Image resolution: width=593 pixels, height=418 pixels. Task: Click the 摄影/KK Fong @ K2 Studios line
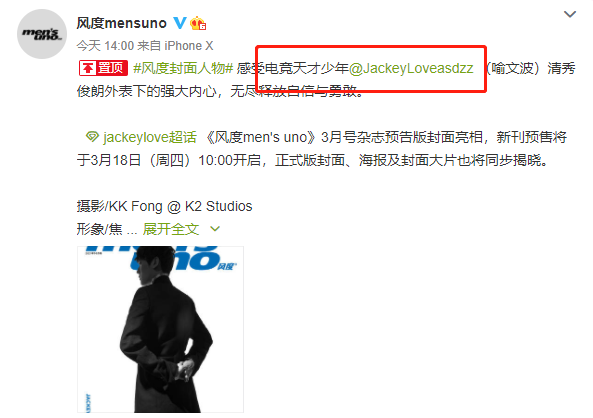165,206
